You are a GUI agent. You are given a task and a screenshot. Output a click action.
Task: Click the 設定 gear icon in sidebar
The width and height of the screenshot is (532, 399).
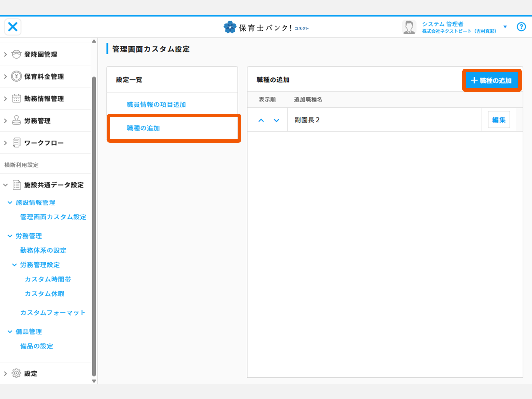coord(16,373)
